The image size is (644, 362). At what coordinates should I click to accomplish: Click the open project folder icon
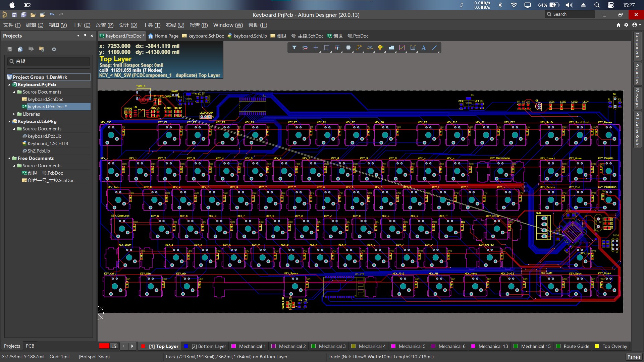(x=42, y=15)
